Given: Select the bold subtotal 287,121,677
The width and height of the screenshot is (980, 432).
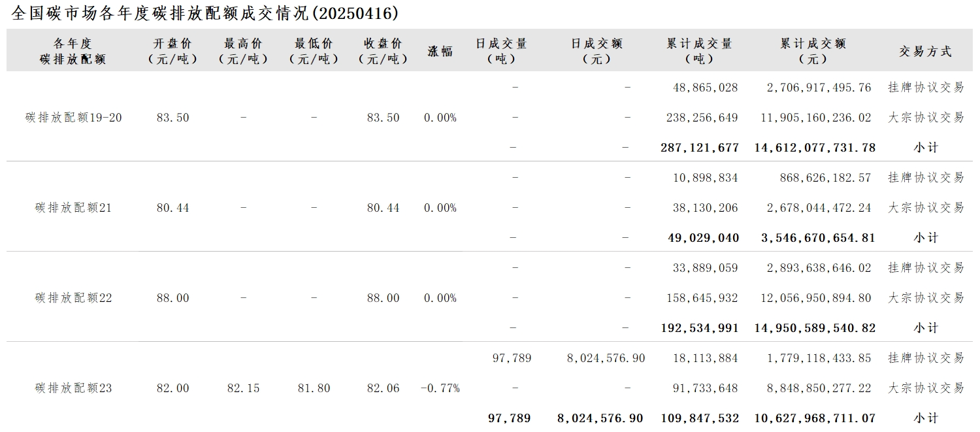Looking at the screenshot, I should pyautogui.click(x=700, y=148).
